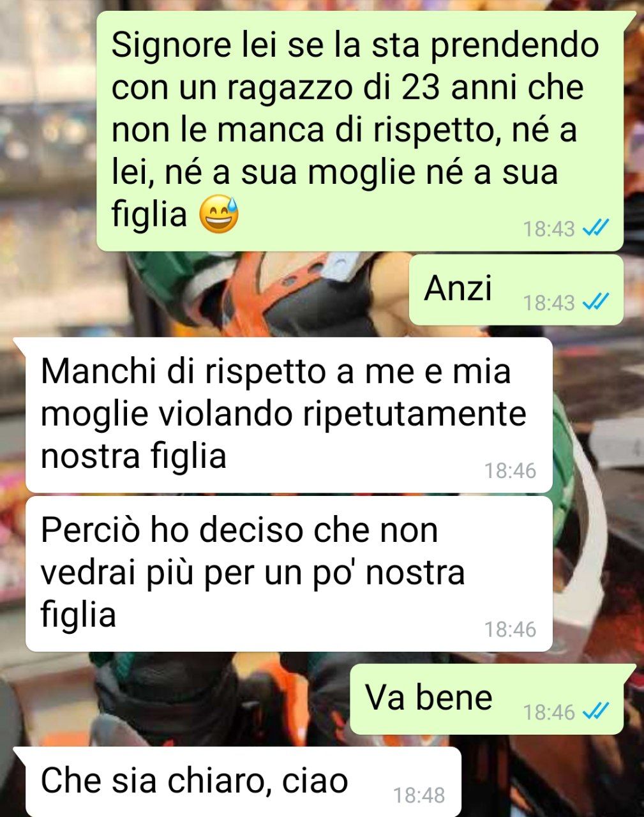Tap the 'Perciò ho deciso' message bubble
Viewport: 644px width, 817px height.
pyautogui.click(x=288, y=574)
